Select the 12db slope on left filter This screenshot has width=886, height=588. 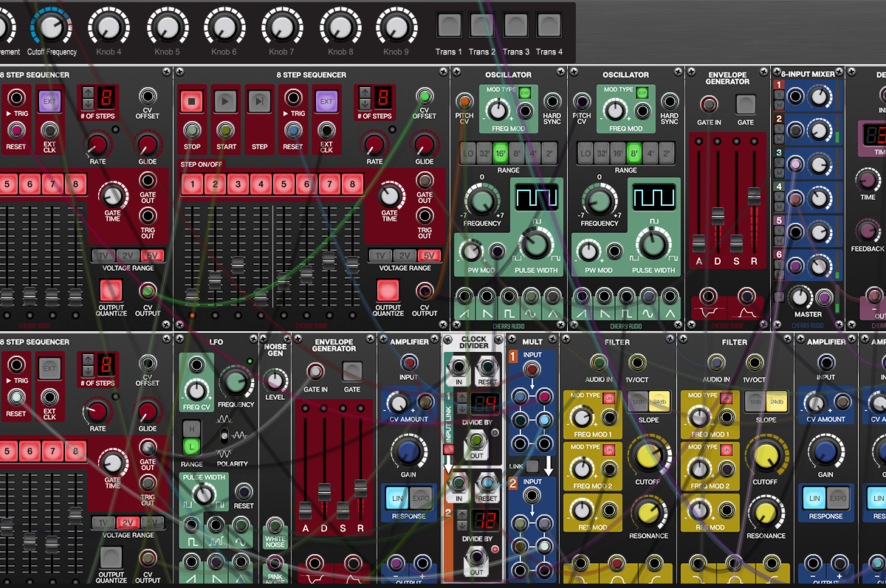pyautogui.click(x=637, y=400)
